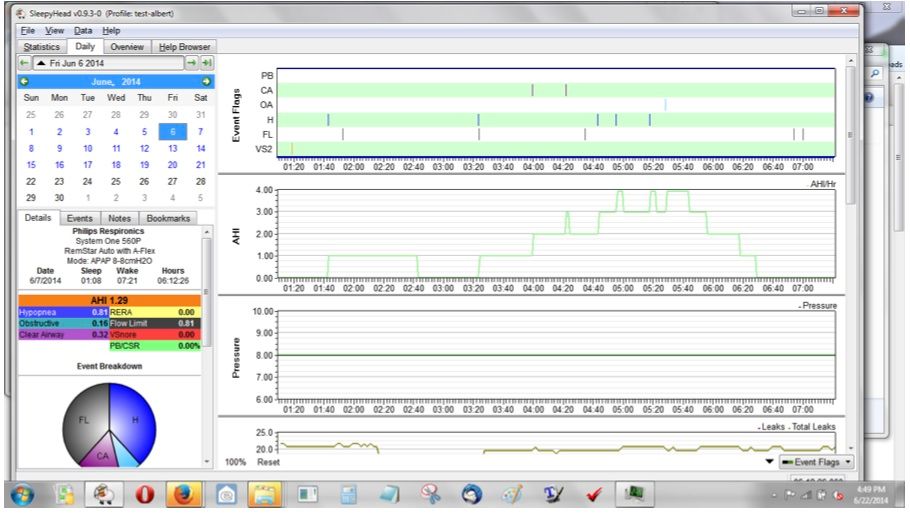Click the graph area vertical scrollbar thumb

click(x=851, y=135)
